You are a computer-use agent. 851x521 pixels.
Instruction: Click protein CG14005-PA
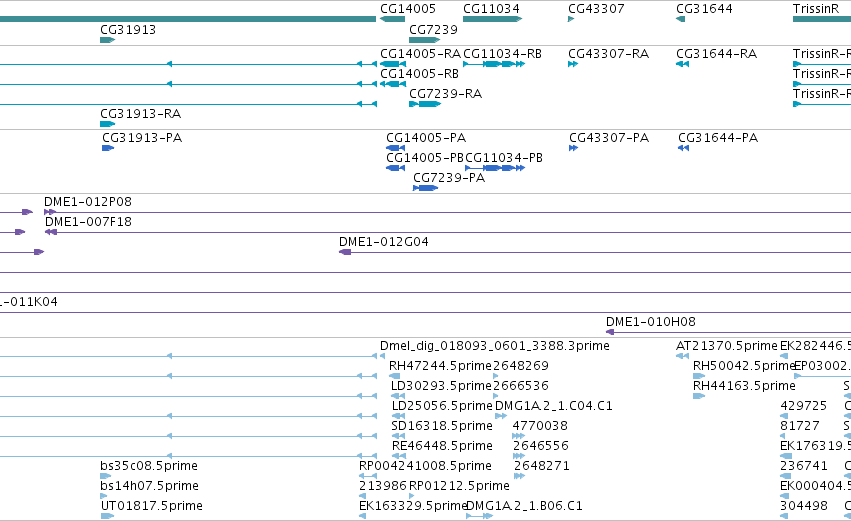[396, 148]
